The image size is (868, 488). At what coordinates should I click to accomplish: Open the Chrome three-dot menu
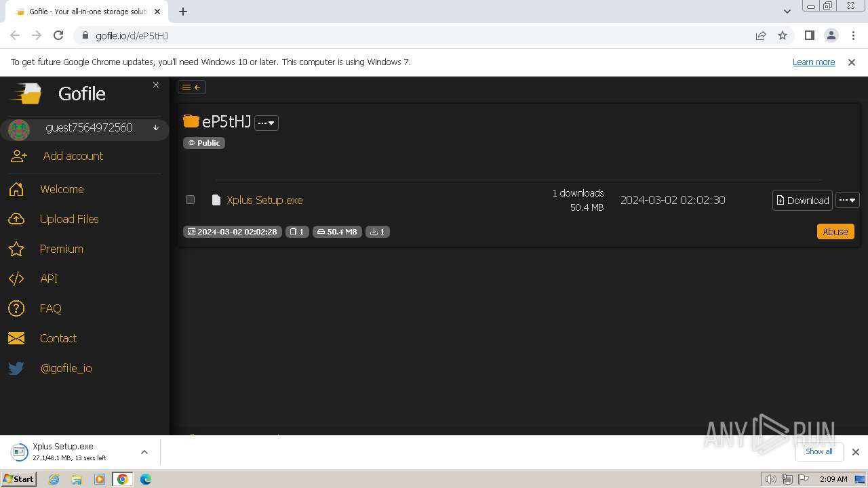tap(853, 35)
